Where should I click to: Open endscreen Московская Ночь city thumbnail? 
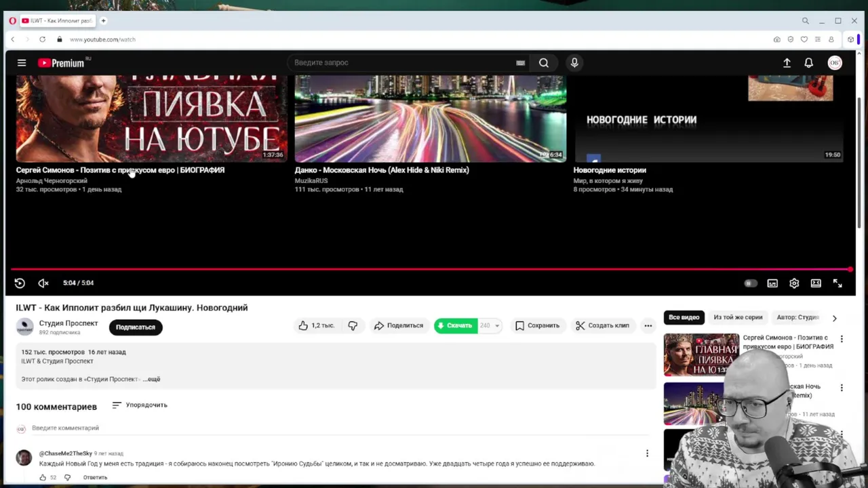(430, 119)
